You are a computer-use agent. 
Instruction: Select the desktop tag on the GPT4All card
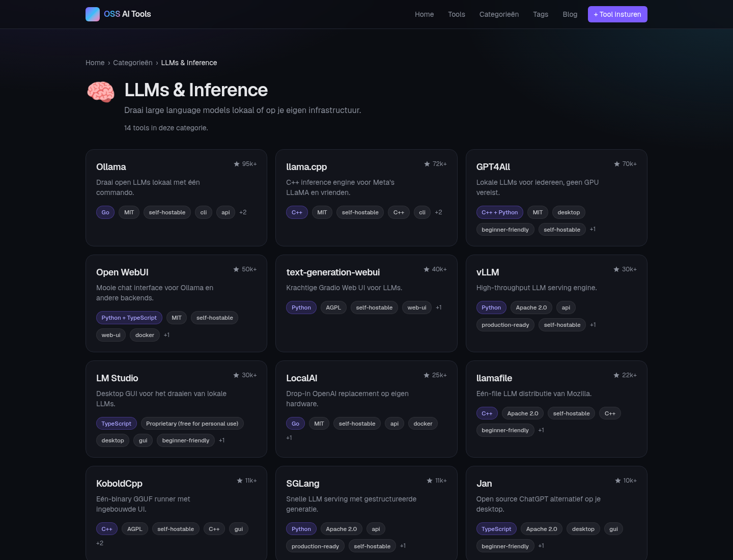coord(569,212)
